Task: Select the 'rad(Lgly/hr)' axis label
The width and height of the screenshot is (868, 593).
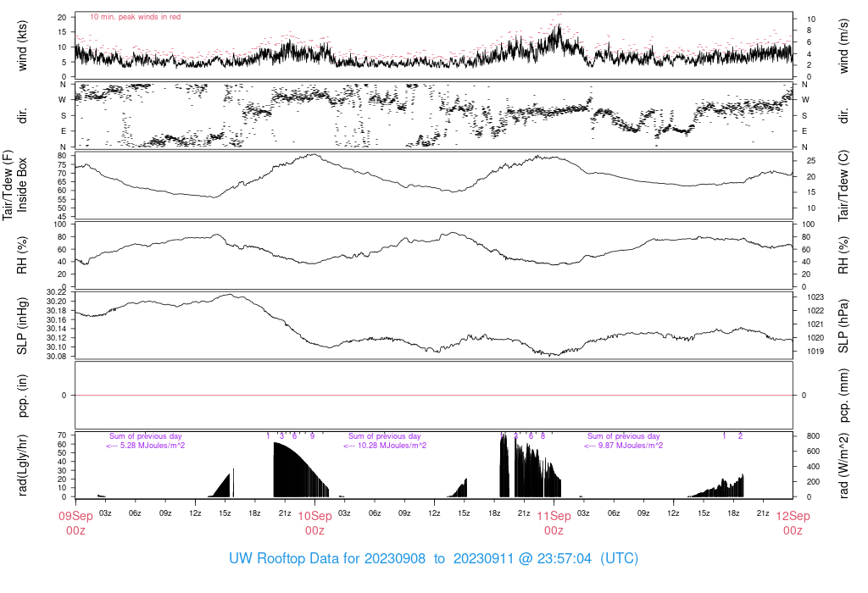Action: tap(22, 465)
